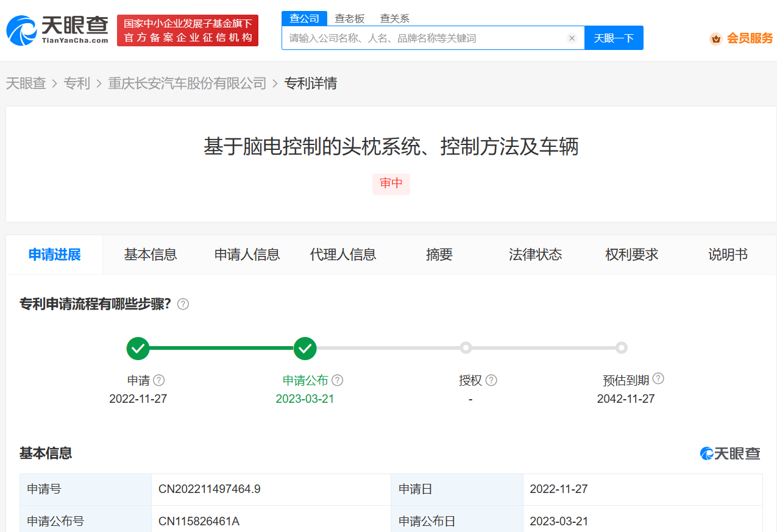The height and width of the screenshot is (532, 777).
Task: Go back to the 专利 breadcrumb link
Action: pyautogui.click(x=77, y=83)
